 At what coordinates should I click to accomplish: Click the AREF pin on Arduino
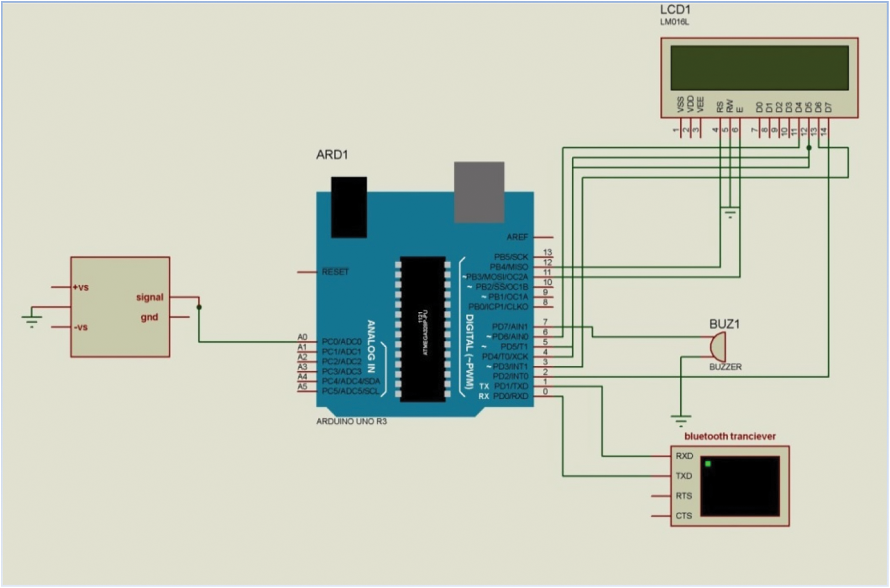click(517, 237)
